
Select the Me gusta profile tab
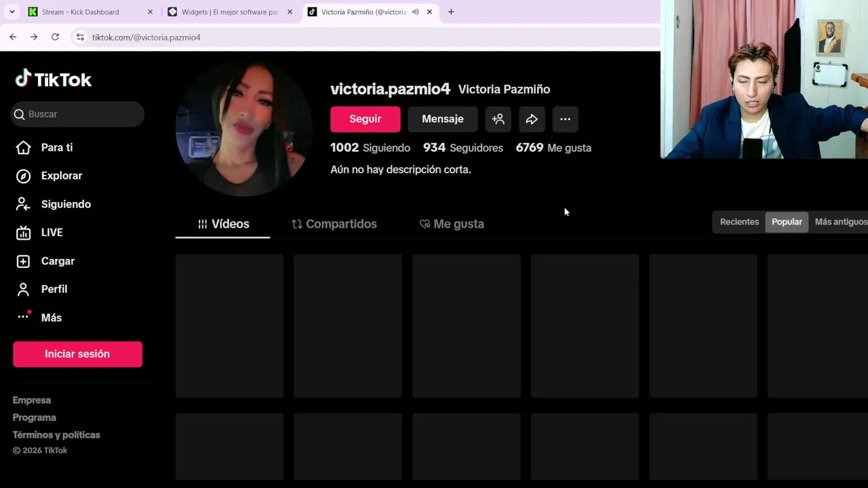[452, 224]
